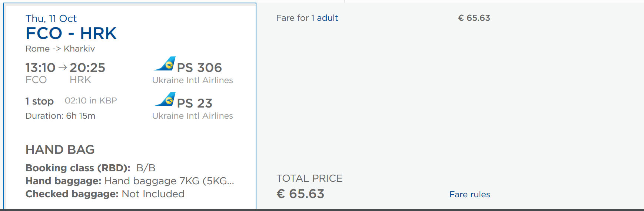Click the airline logo beside PS 306
The width and height of the screenshot is (644, 211).
point(165,64)
